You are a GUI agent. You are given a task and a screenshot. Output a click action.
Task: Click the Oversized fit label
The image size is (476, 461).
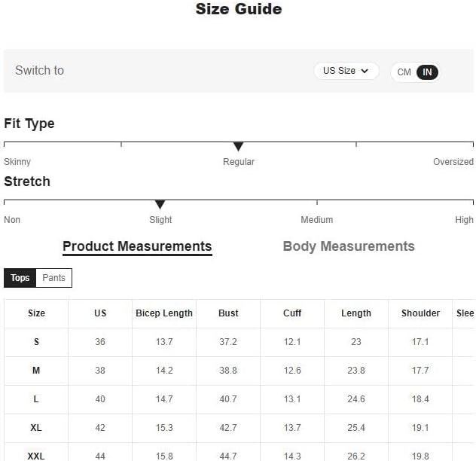[453, 162]
